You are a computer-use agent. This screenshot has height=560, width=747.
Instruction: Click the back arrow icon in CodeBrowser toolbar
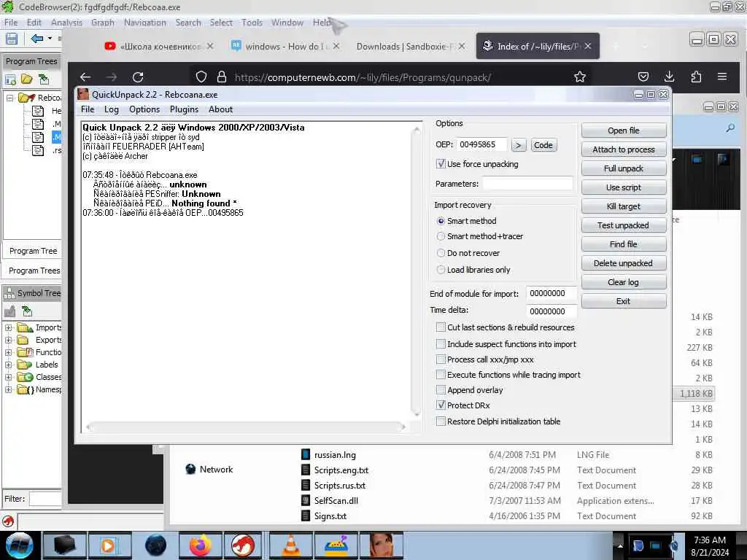37,39
